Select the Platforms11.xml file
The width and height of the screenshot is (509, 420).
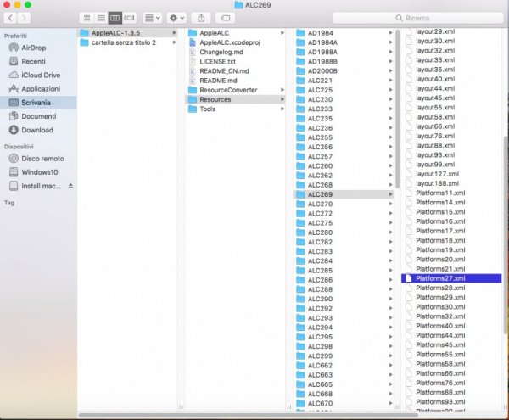(x=451, y=193)
